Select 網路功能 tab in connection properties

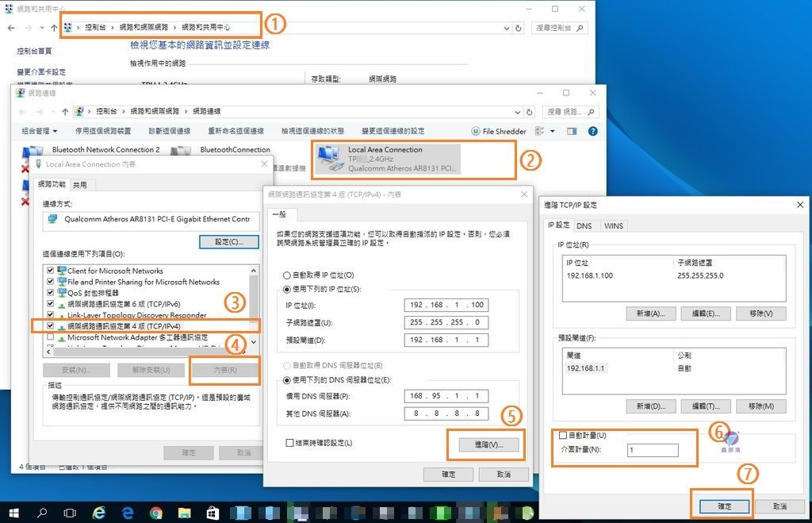coord(52,184)
